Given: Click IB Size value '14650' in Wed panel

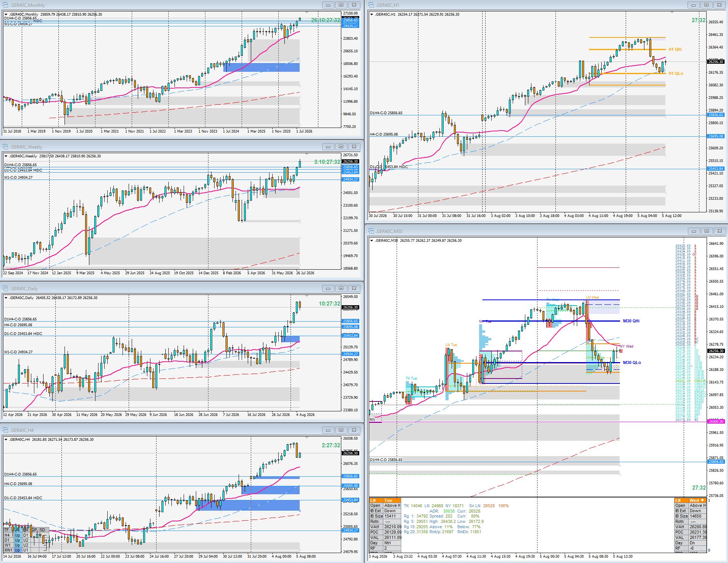Looking at the screenshot, I should point(695,516).
